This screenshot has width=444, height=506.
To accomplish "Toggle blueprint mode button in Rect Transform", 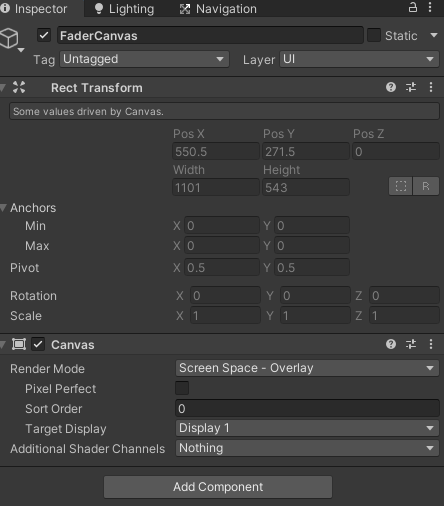I will pos(401,186).
